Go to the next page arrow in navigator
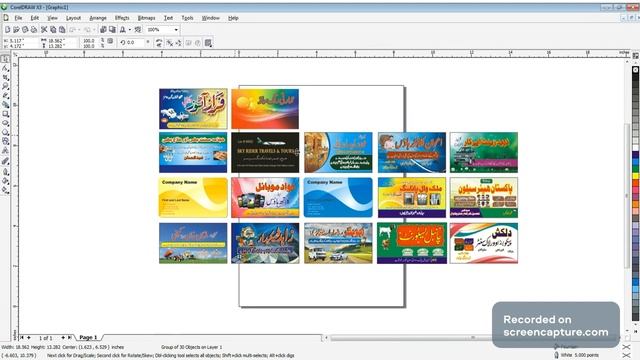 pyautogui.click(x=63, y=338)
